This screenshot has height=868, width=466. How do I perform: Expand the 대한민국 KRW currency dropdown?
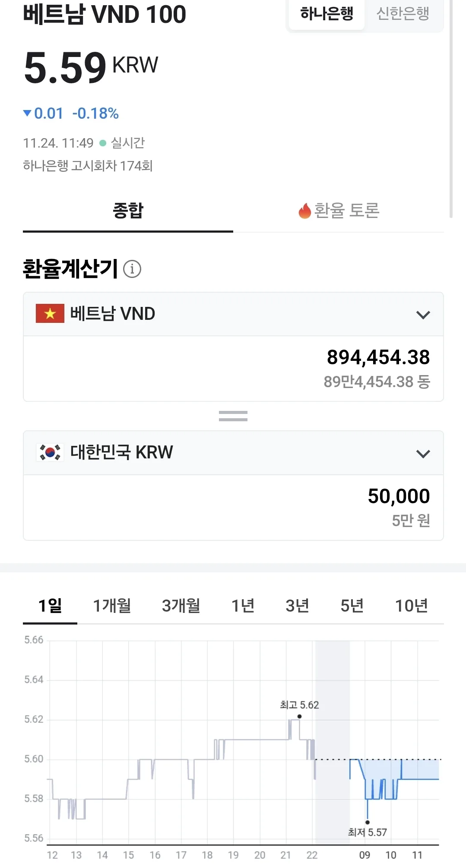(x=233, y=453)
